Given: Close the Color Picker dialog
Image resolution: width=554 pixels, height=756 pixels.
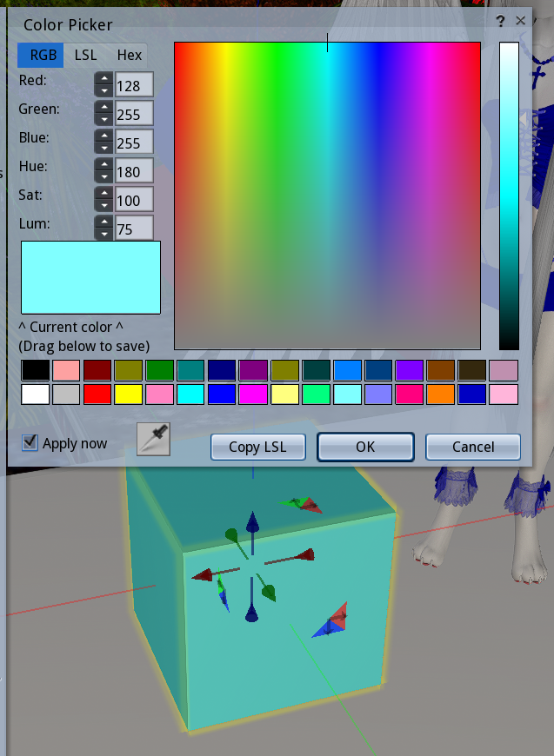Looking at the screenshot, I should tap(520, 20).
